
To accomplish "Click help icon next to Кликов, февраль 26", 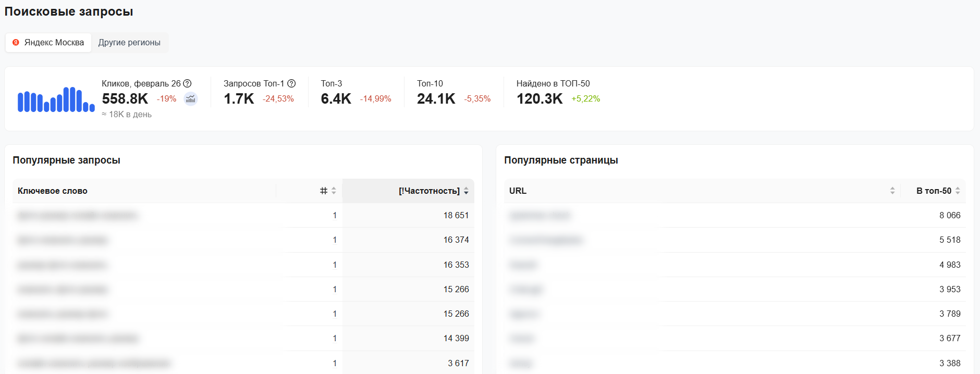I will [x=188, y=83].
